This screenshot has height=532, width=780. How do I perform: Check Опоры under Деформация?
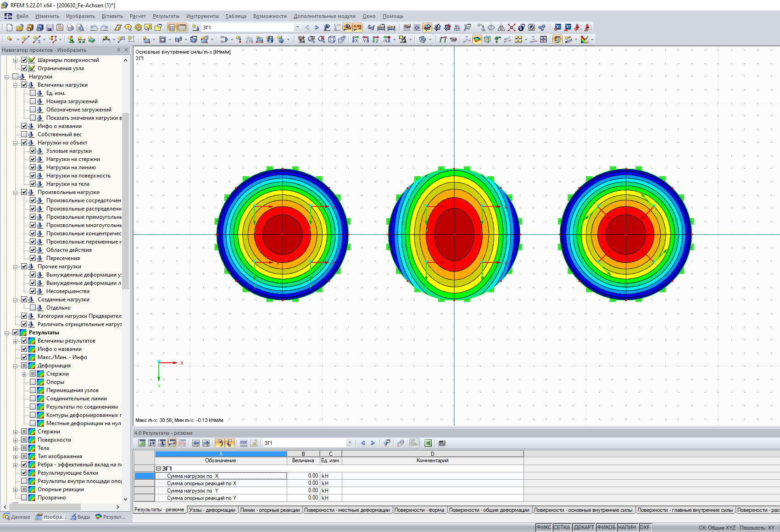click(x=33, y=382)
